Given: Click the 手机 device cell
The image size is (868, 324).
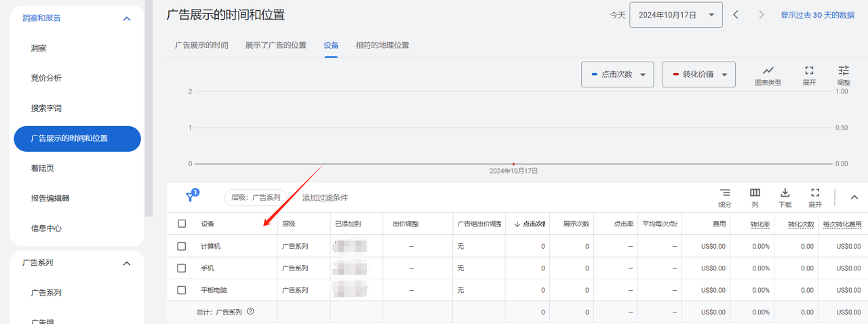Looking at the screenshot, I should click(x=208, y=268).
